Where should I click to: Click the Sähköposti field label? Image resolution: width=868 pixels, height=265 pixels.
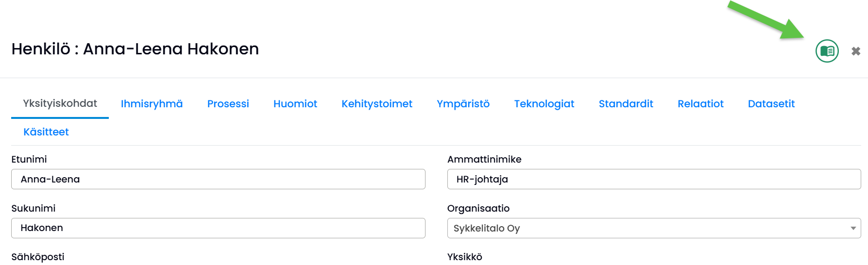38,257
